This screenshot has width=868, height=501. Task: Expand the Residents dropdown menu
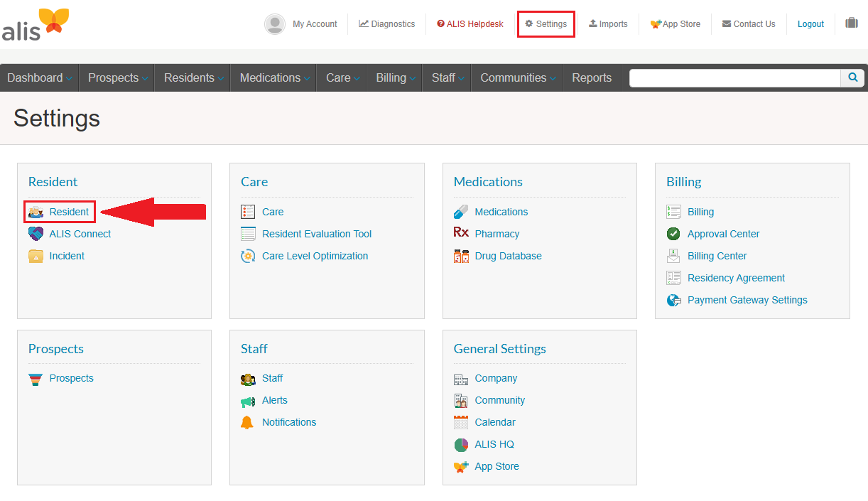coord(194,78)
